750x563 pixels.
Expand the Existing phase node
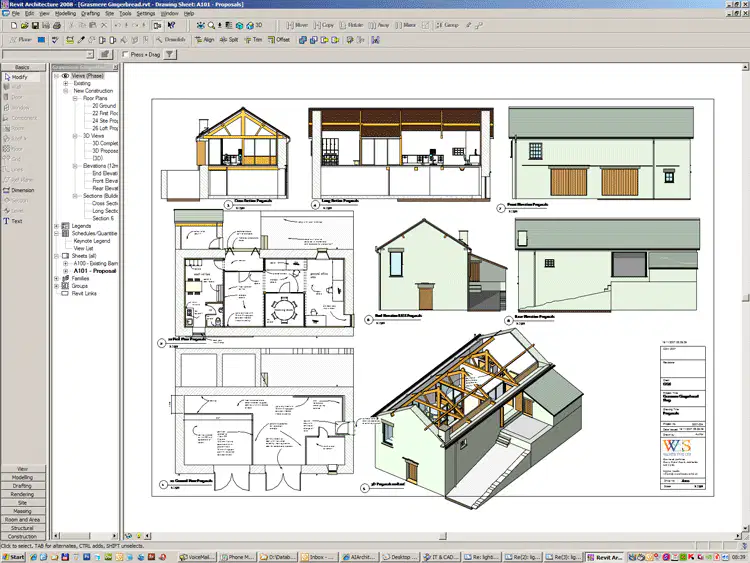pos(66,83)
